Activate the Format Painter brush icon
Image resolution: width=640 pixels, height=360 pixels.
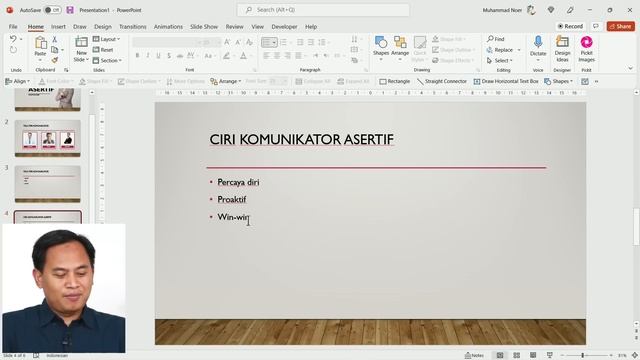click(54, 60)
